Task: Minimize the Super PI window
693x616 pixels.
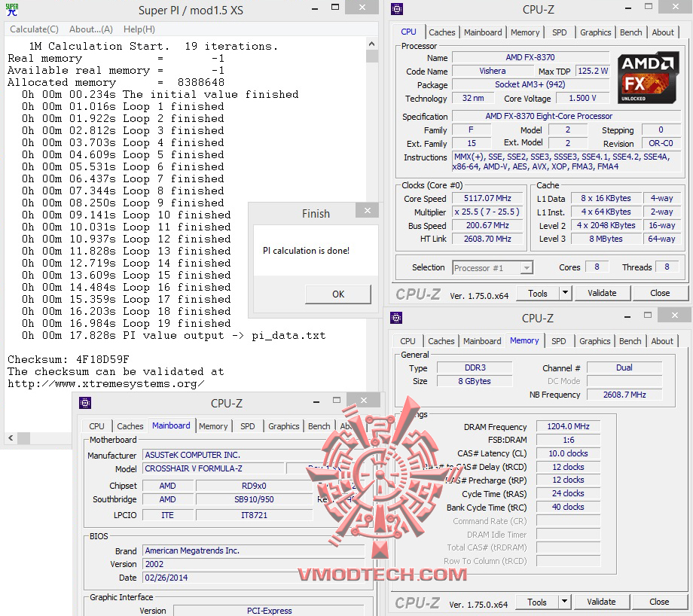Action: (x=315, y=9)
